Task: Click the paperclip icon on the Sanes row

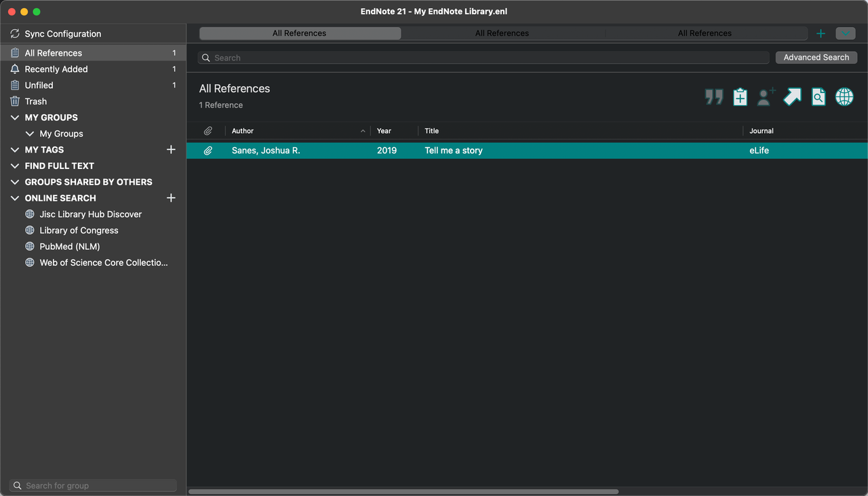Action: click(208, 151)
